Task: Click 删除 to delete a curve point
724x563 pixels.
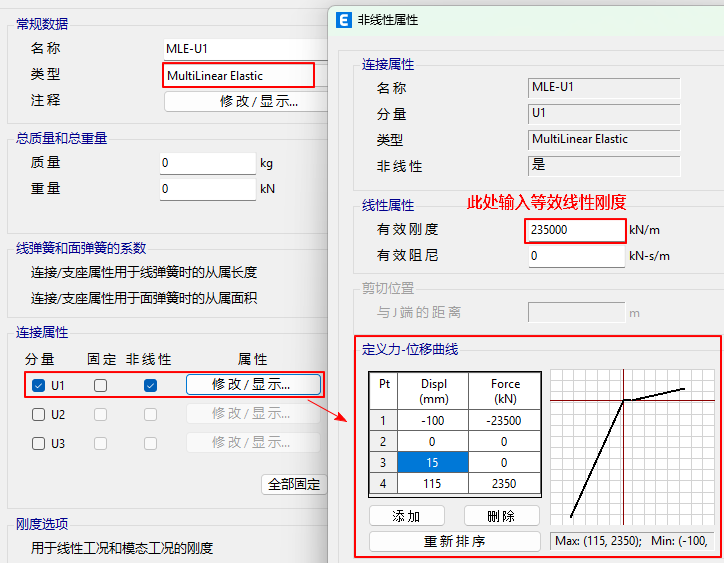Action: (501, 515)
